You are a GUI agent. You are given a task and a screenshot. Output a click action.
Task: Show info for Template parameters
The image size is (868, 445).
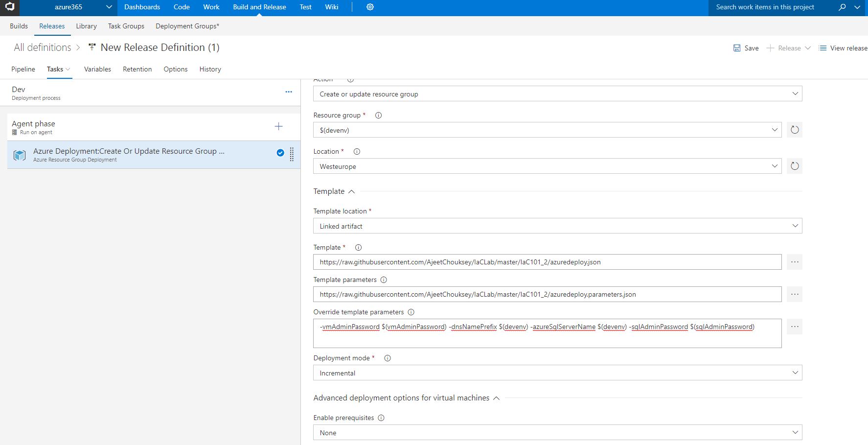pos(384,280)
